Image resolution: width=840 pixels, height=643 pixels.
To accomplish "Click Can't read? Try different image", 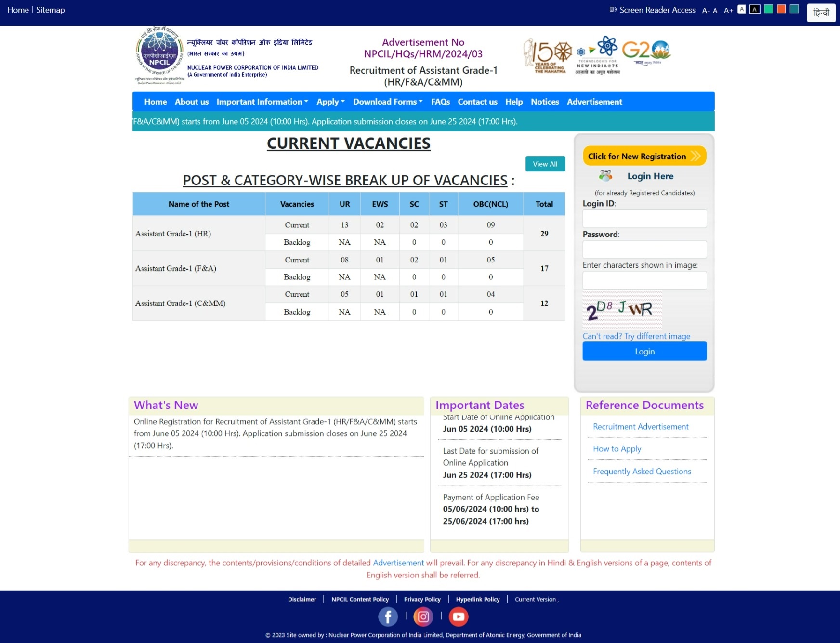I will [636, 336].
